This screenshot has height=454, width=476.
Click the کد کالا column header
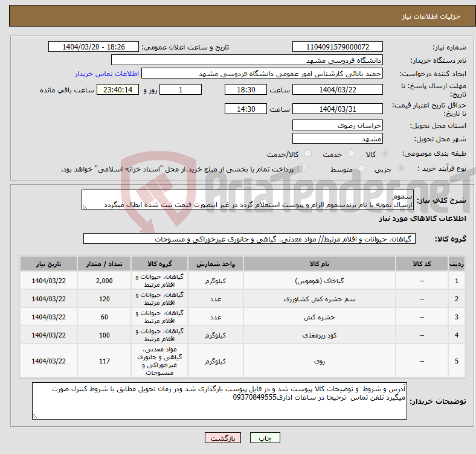click(422, 264)
